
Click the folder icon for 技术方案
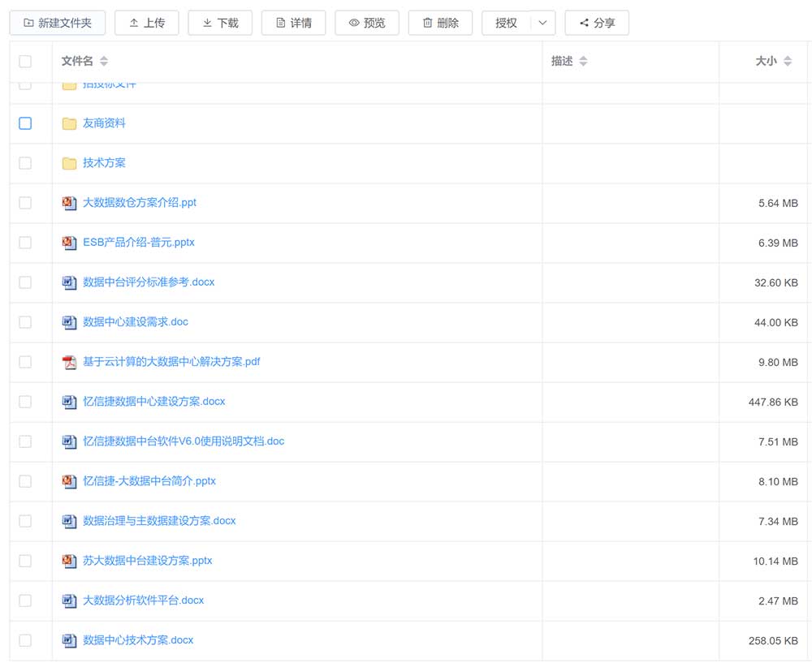click(70, 163)
